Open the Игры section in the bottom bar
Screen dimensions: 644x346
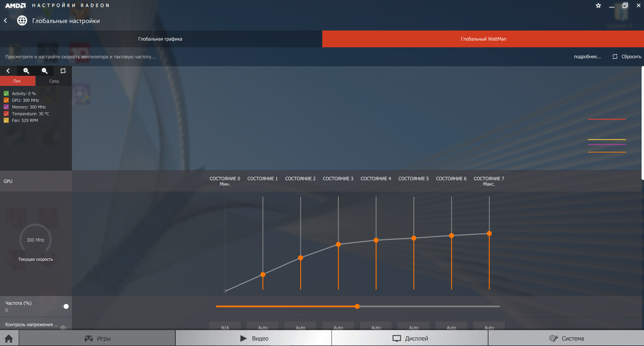pyautogui.click(x=97, y=338)
